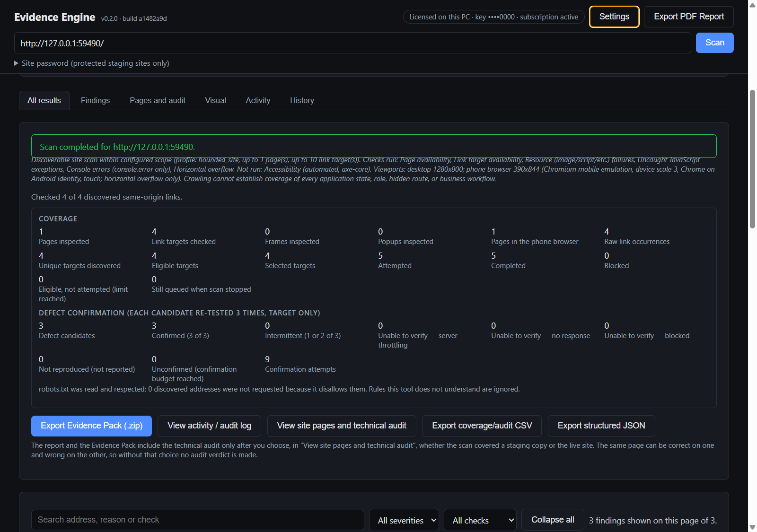Click the 'Pages inspected' label

[64, 242]
